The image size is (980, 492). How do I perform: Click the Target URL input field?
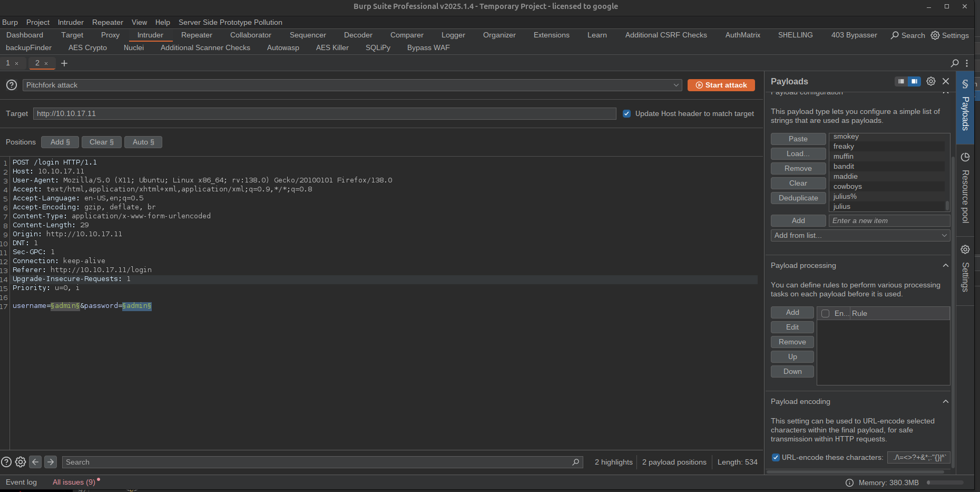point(325,113)
